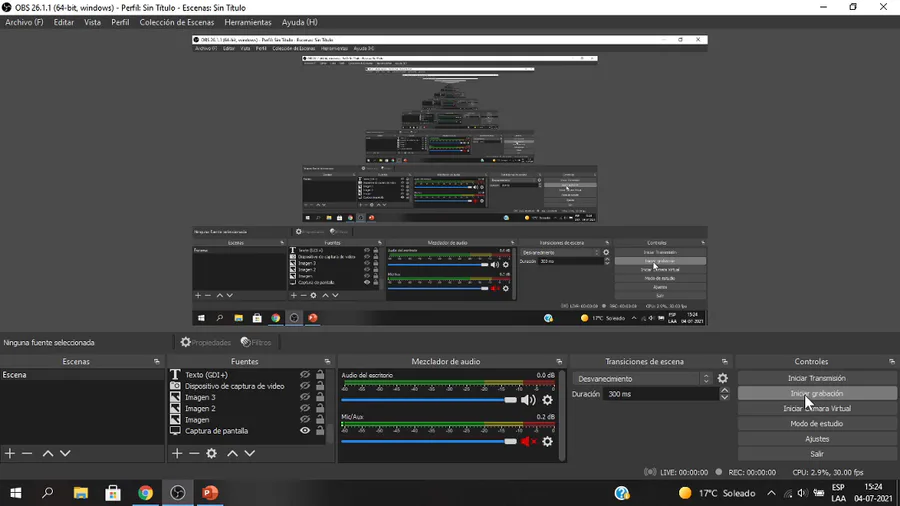Image resolution: width=900 pixels, height=506 pixels.
Task: Toggle visibility of Imagen 3 source
Action: tap(305, 397)
